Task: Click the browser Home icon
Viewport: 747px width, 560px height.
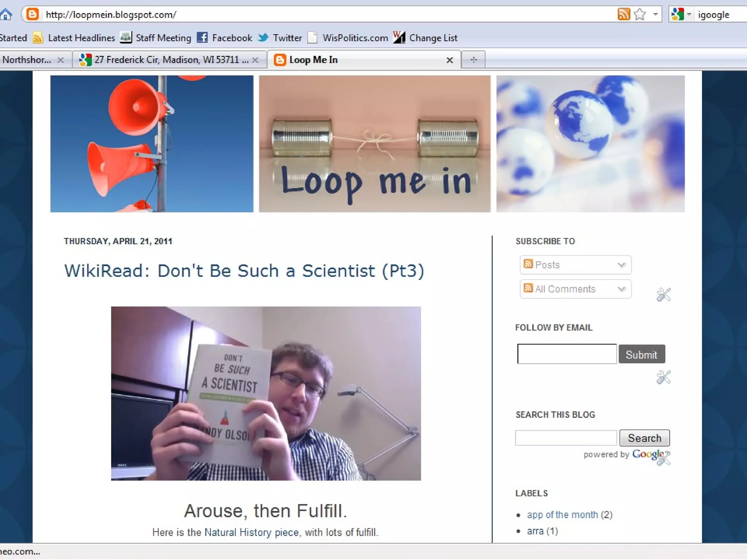Action: point(6,15)
